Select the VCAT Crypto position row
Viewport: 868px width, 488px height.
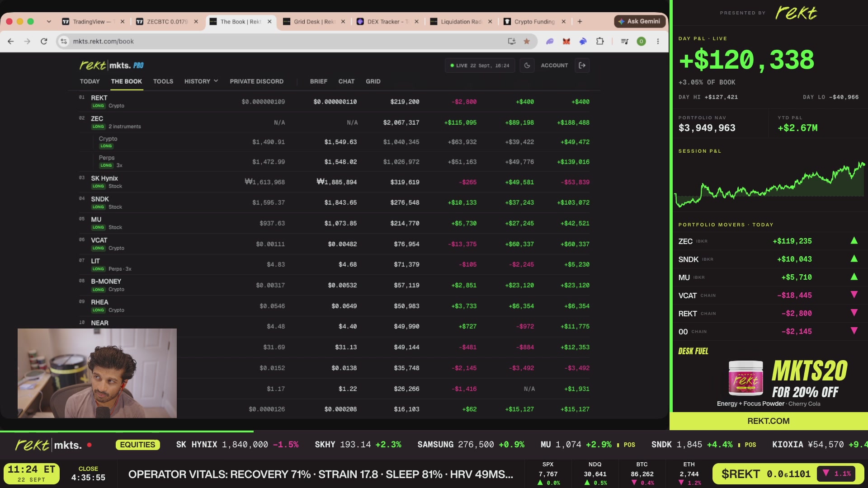tap(335, 244)
